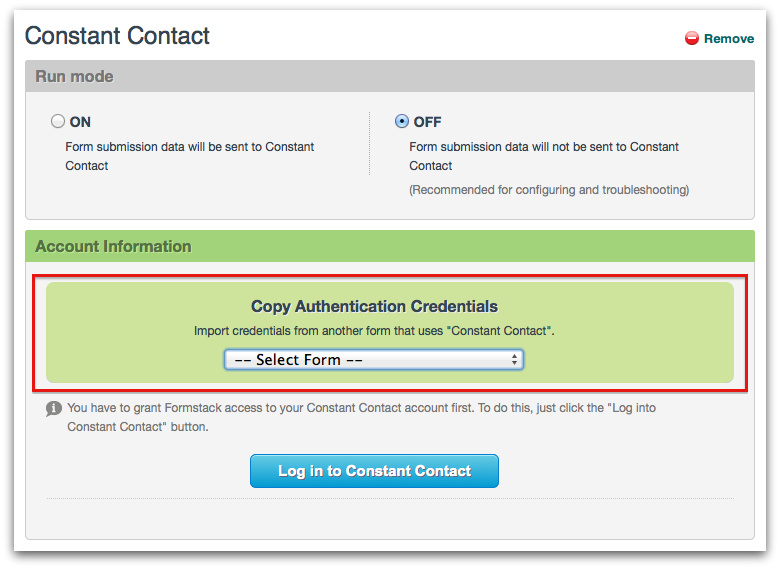Click the info icon beside the access note

[54, 409]
